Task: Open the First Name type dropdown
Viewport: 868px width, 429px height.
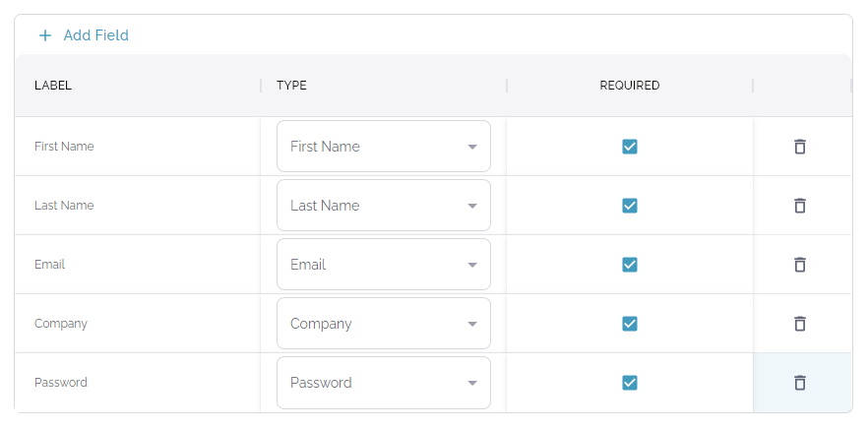Action: click(x=384, y=147)
